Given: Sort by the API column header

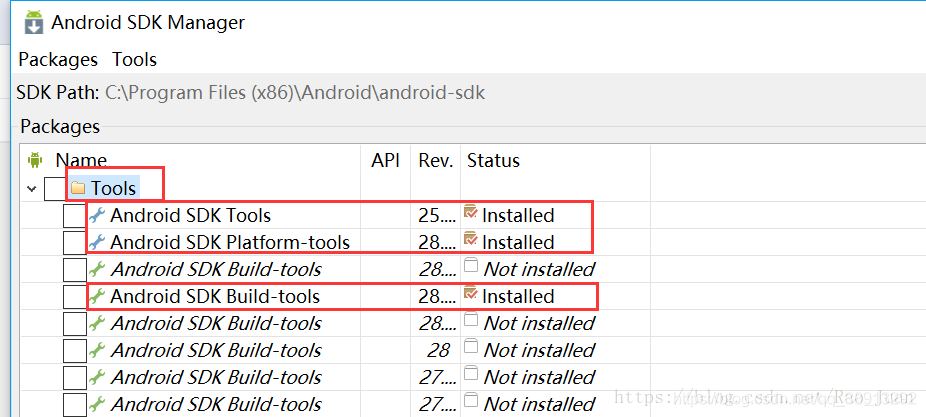Looking at the screenshot, I should (385, 161).
